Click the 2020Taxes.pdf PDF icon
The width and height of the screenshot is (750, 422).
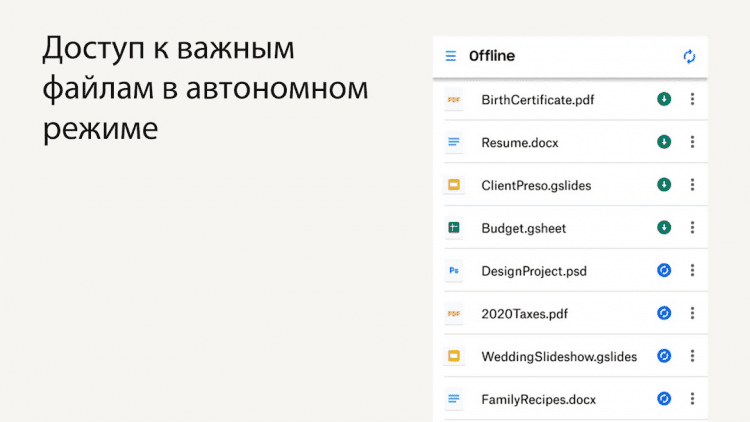pyautogui.click(x=454, y=313)
